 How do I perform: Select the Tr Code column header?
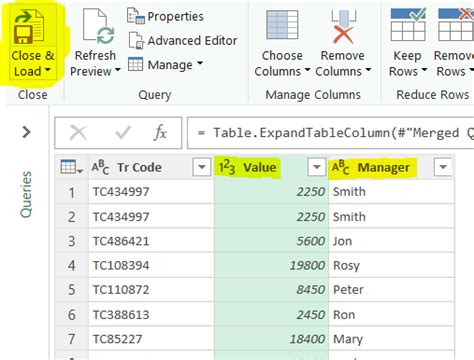click(x=139, y=167)
